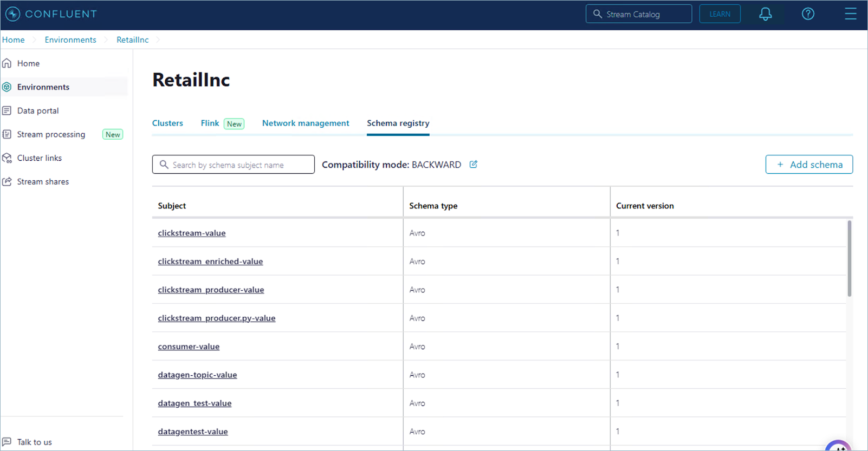Switch to the Network management tab
The height and width of the screenshot is (451, 868).
point(306,123)
